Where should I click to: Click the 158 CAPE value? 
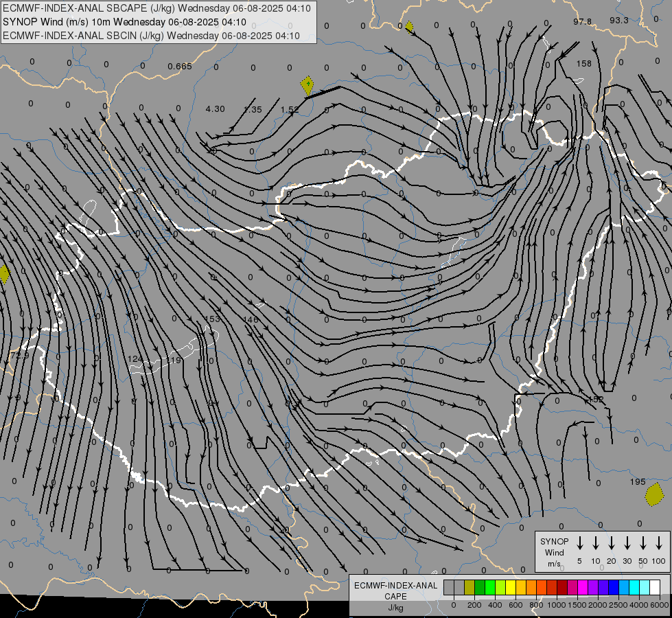click(583, 63)
